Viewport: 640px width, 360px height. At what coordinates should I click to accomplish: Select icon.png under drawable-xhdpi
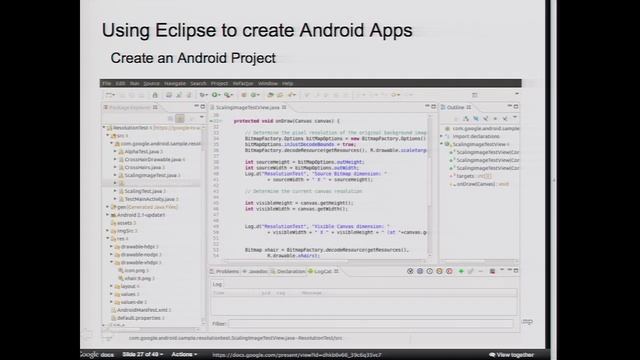tap(134, 270)
